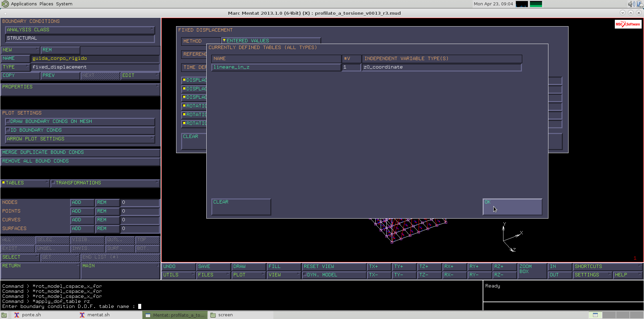Viewport: 644px width, 319px height.
Task: Open ARROW PLOT SETTINGS submenu
Action: pyautogui.click(x=80, y=139)
